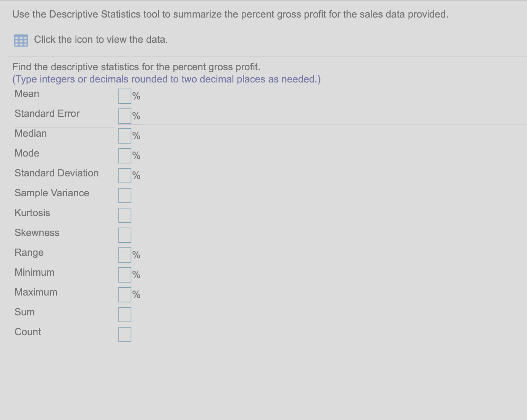The image size is (527, 420).
Task: Click inside the Mode input box
Action: pyautogui.click(x=124, y=156)
